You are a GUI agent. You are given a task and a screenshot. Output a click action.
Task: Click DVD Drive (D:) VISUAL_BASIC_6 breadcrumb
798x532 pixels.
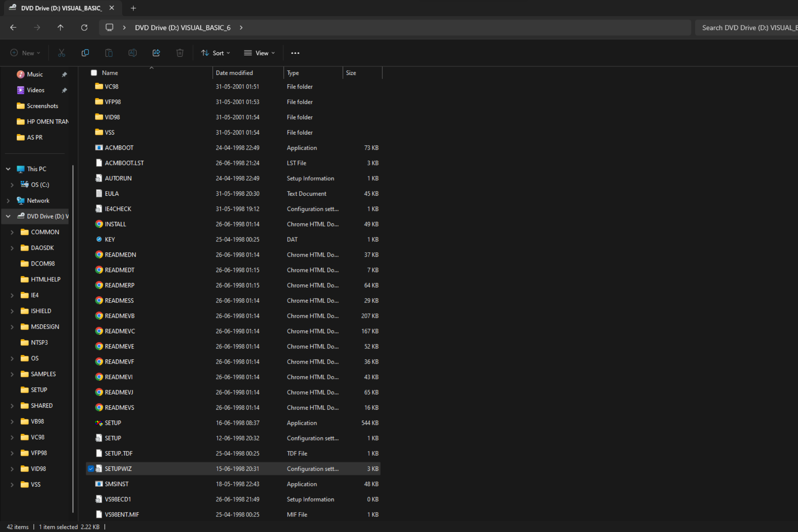183,27
